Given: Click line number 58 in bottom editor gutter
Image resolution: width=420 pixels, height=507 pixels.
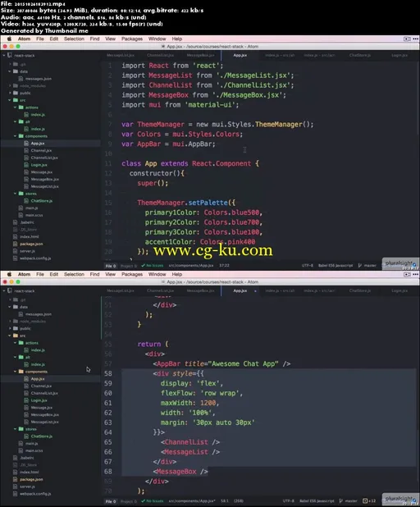Looking at the screenshot, I should (108, 373).
